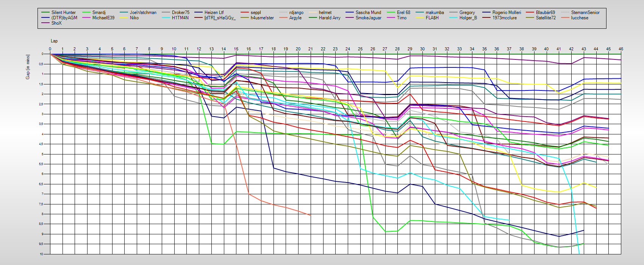
Task: Select lap 46 axis marker
Action: 621,49
